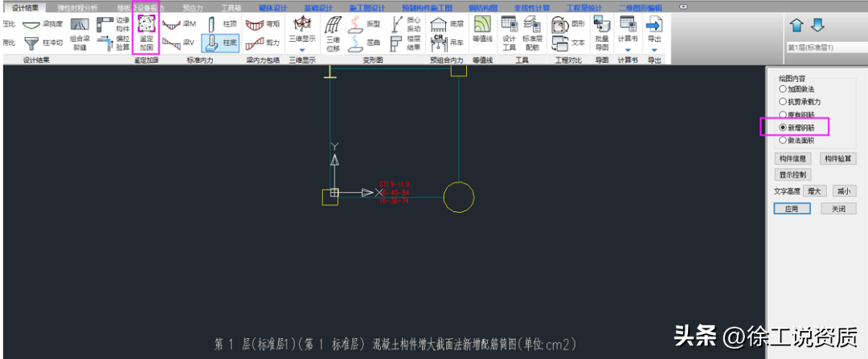Switch to the 钢结构图 tab
Viewport: 868px width, 359px height.
[483, 8]
